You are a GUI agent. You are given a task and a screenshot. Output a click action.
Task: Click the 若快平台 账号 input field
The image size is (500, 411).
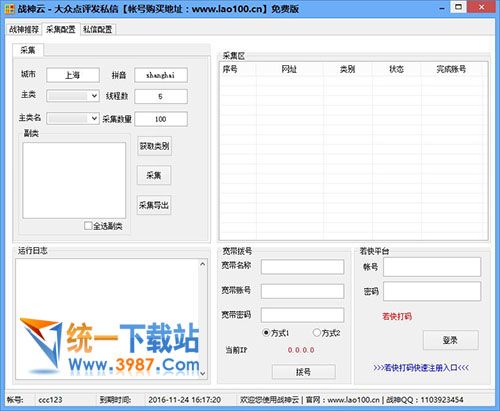[432, 267]
